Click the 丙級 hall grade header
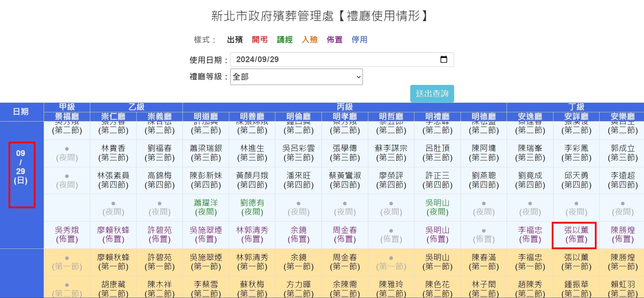The width and height of the screenshot is (644, 298). (345, 107)
